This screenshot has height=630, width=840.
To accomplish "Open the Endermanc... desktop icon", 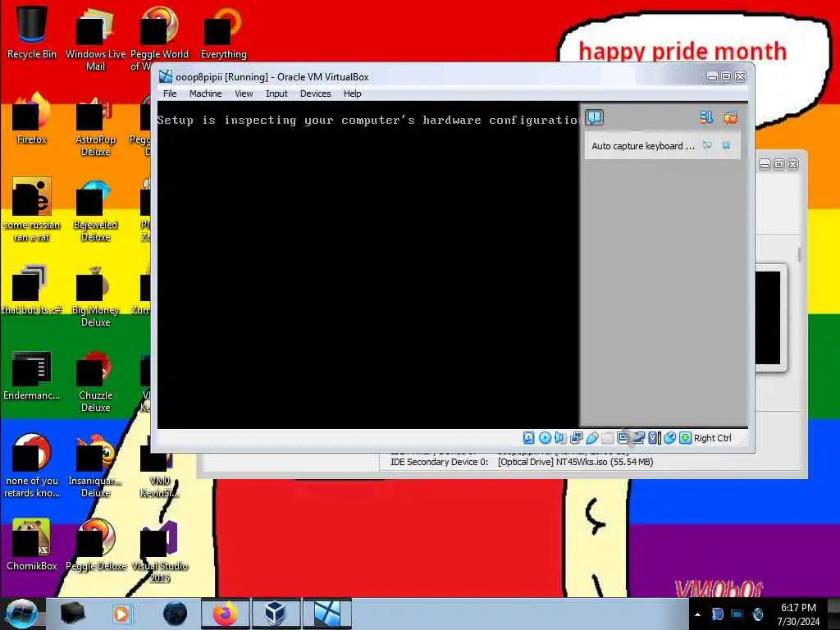I will [31, 374].
